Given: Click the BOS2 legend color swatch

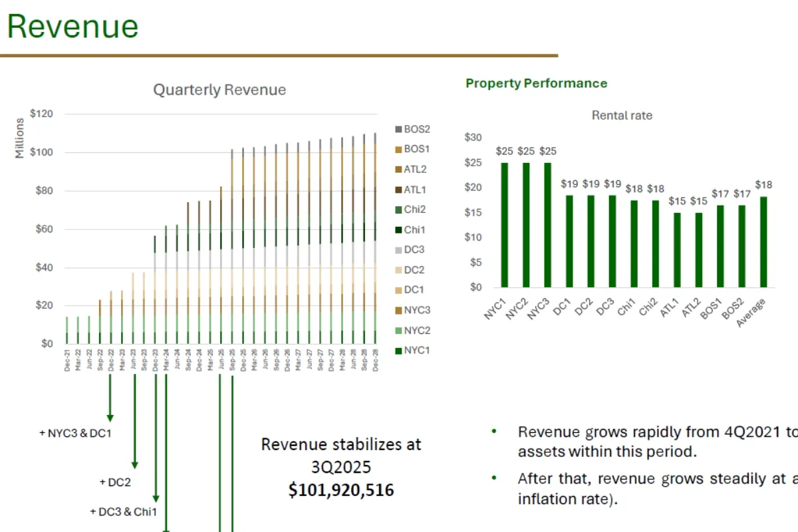Looking at the screenshot, I should 398,130.
